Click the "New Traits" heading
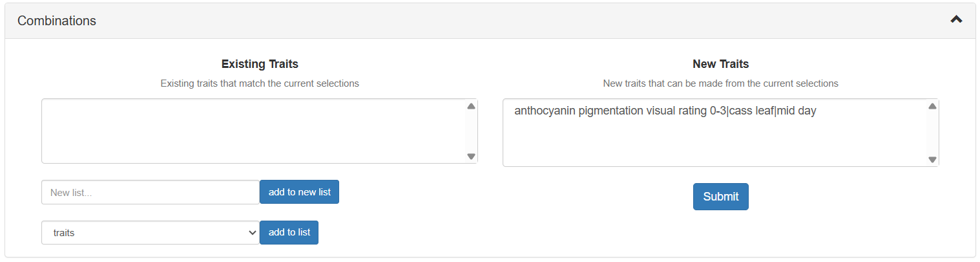Screen dimensions: 980x262 point(720,64)
